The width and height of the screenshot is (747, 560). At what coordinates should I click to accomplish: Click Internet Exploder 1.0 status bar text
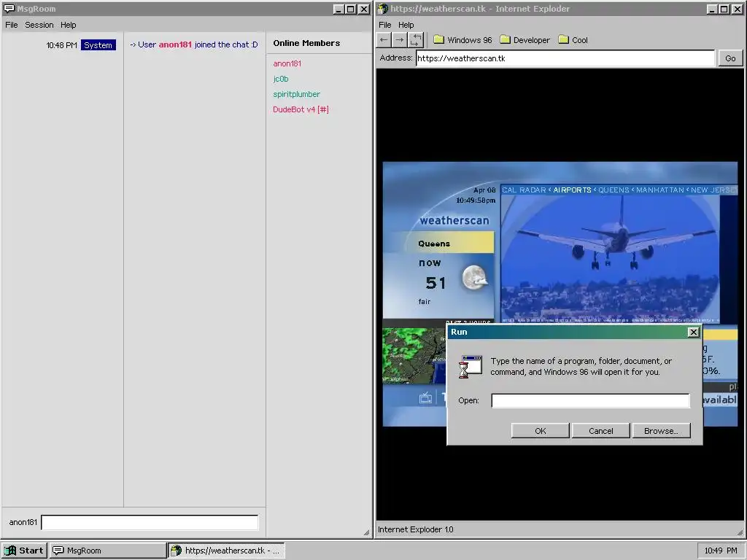[415, 529]
